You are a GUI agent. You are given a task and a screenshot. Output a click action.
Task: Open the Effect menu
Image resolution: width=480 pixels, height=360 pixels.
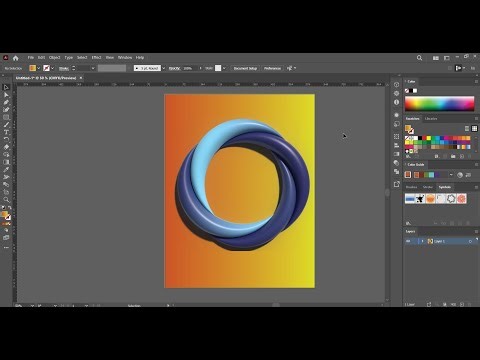96,58
